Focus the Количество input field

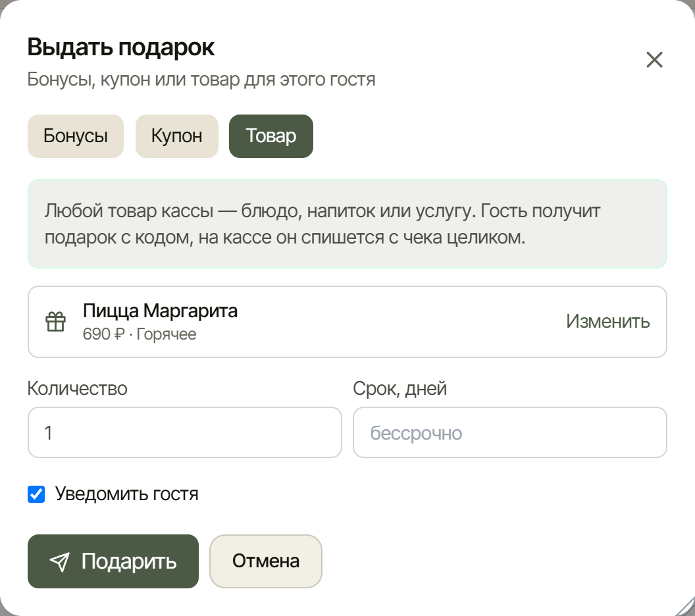point(184,432)
